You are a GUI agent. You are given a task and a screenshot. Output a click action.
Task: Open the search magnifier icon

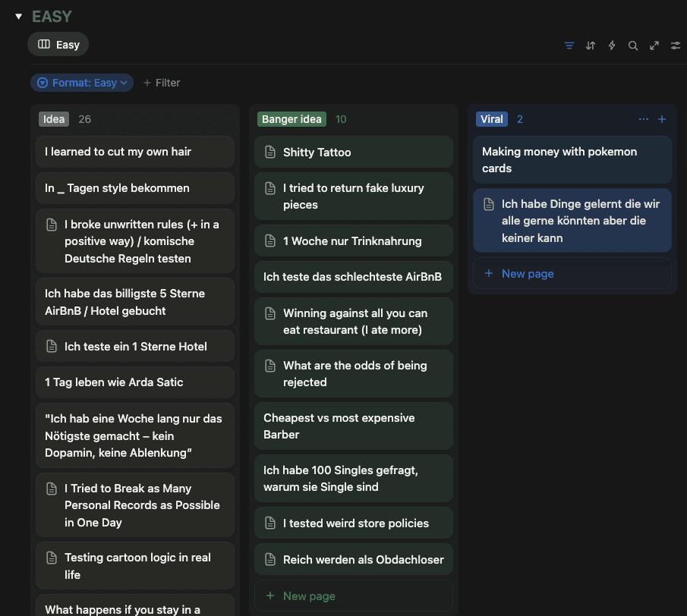click(632, 46)
